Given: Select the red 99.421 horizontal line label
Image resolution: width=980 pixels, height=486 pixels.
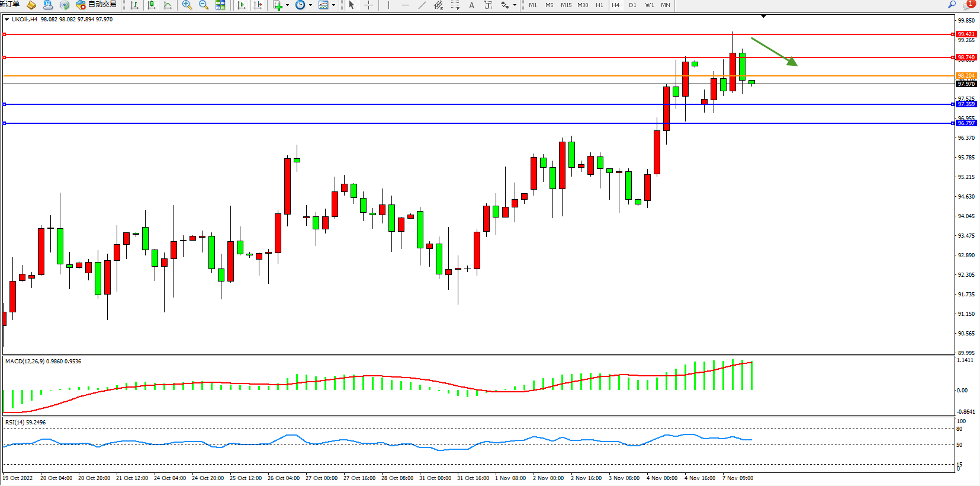Looking at the screenshot, I should pos(966,34).
